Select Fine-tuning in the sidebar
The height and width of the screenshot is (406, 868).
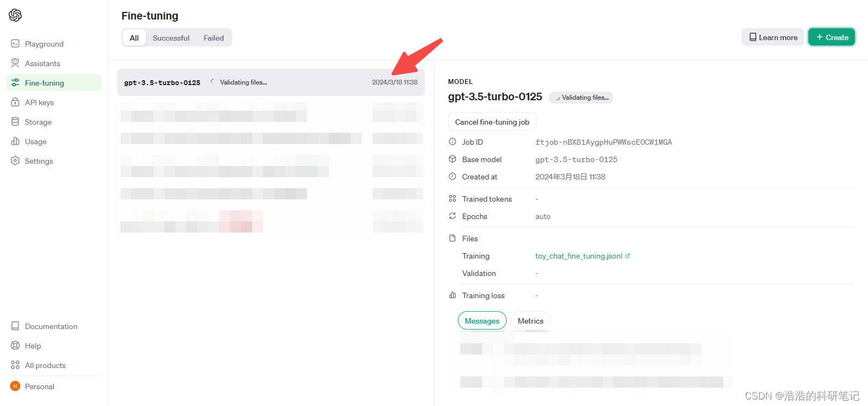(54, 82)
